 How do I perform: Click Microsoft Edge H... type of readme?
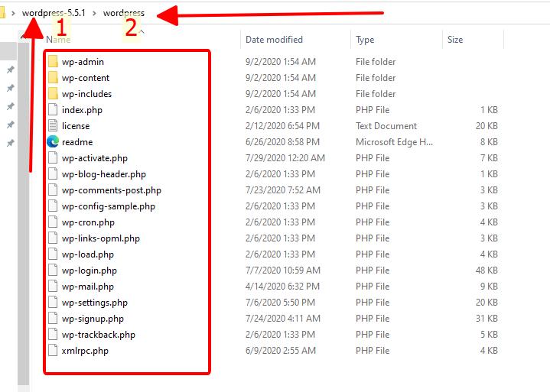(x=394, y=142)
